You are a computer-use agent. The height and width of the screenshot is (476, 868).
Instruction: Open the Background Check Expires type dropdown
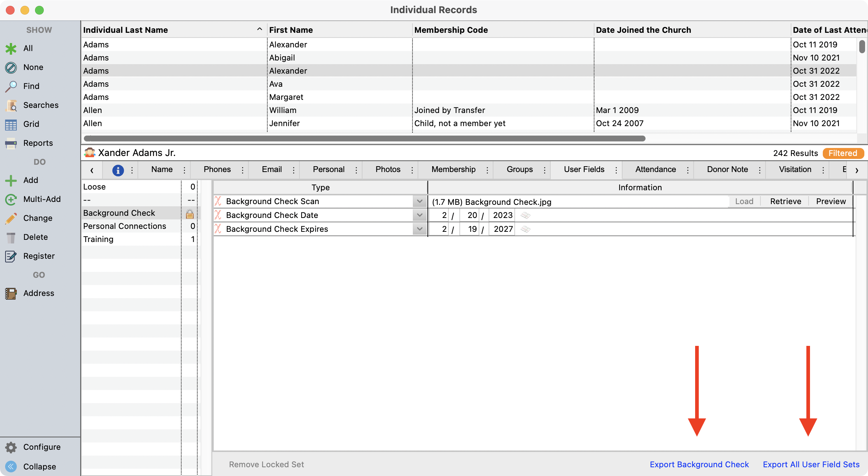(419, 229)
